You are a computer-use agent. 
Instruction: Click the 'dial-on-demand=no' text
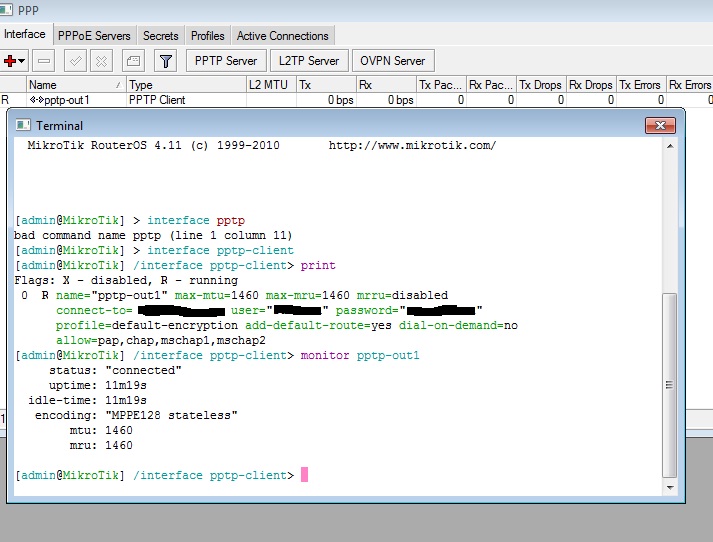coord(458,325)
